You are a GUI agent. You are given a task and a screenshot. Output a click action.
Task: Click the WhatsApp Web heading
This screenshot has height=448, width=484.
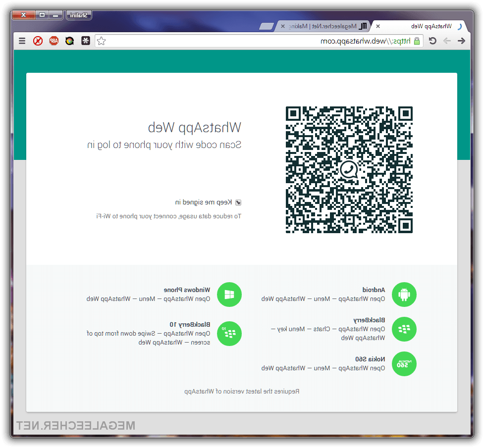195,127
